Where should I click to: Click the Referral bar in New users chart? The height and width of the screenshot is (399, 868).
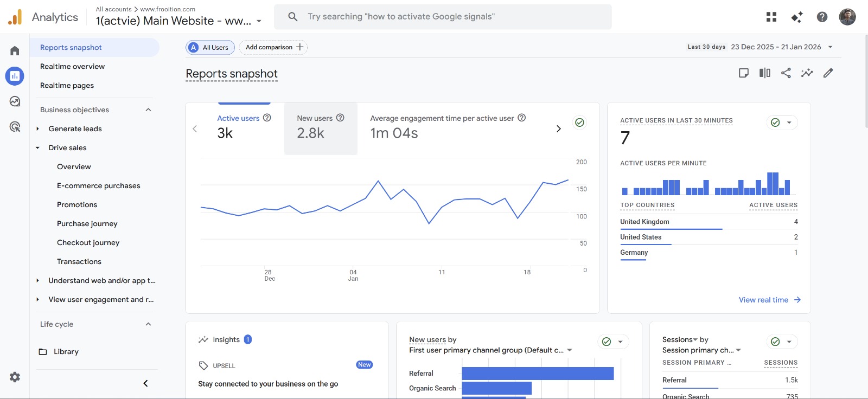tap(537, 374)
